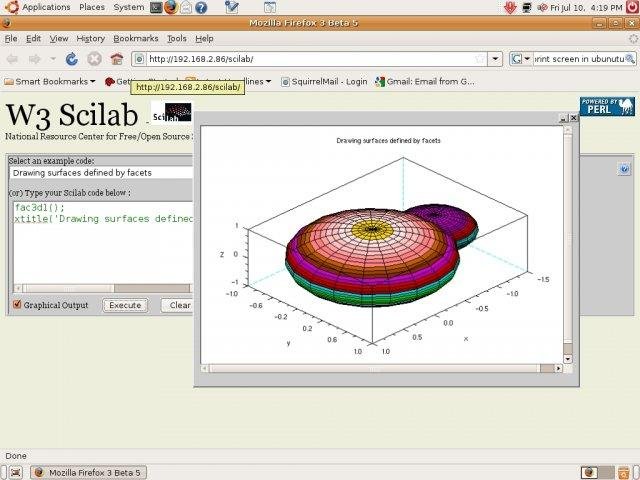Screen dimensions: 640x480
Task: Toggle the Graphical Output checkbox
Action: coord(17,304)
